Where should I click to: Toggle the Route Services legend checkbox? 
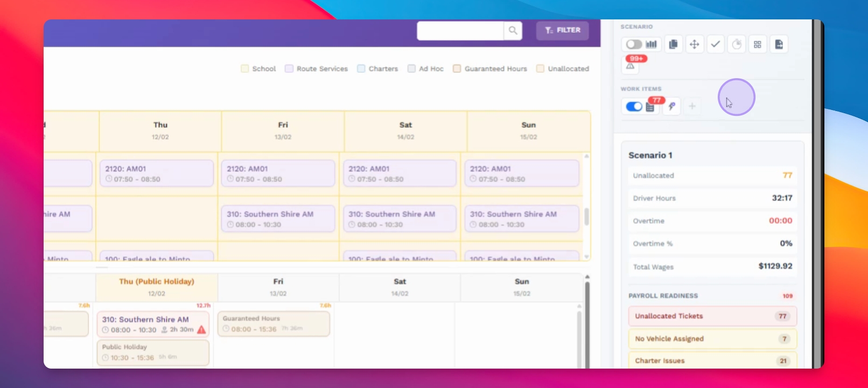289,68
